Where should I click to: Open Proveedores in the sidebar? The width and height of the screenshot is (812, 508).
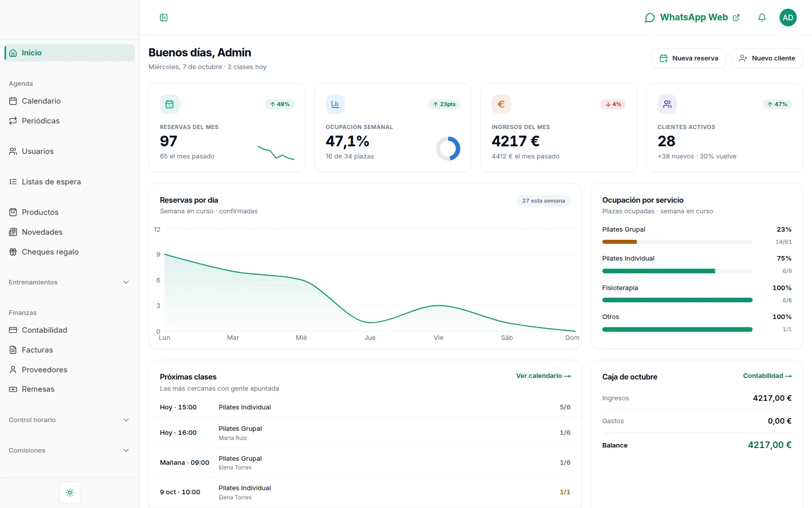(70, 370)
